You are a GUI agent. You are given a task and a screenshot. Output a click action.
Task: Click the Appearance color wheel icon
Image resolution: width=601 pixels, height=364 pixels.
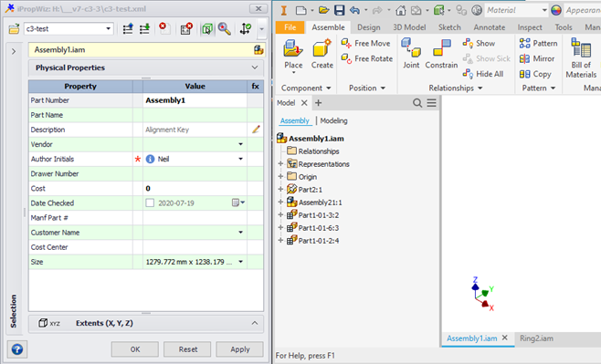click(x=556, y=10)
